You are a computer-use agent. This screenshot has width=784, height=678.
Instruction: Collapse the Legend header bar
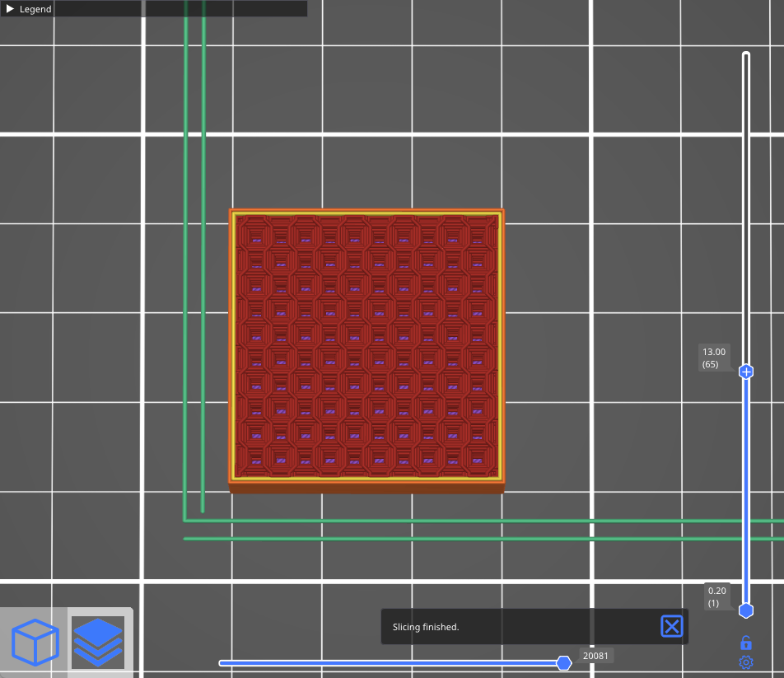(x=35, y=9)
